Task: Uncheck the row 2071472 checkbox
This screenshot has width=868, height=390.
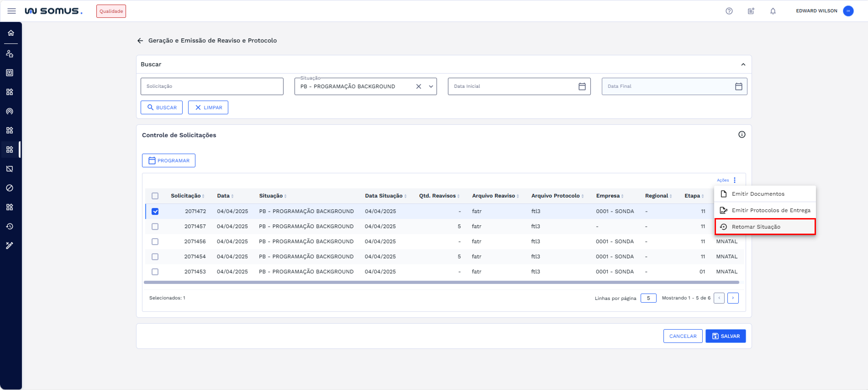Action: pos(155,211)
